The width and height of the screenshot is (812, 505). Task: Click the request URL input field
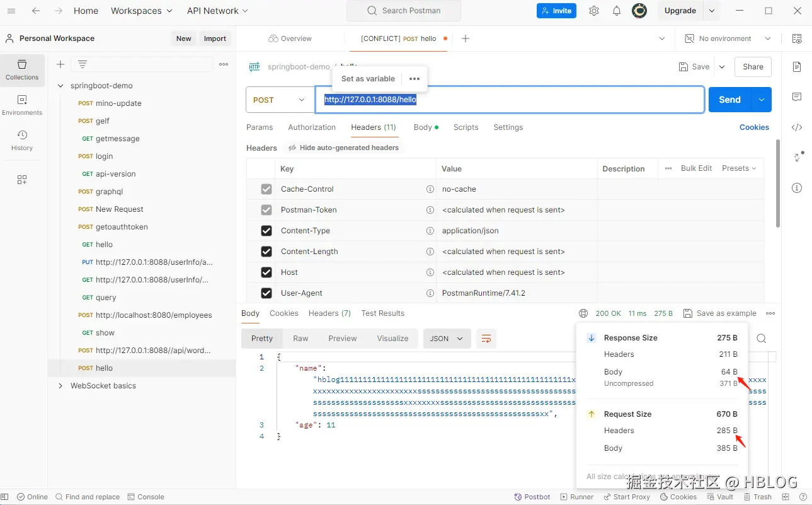510,100
